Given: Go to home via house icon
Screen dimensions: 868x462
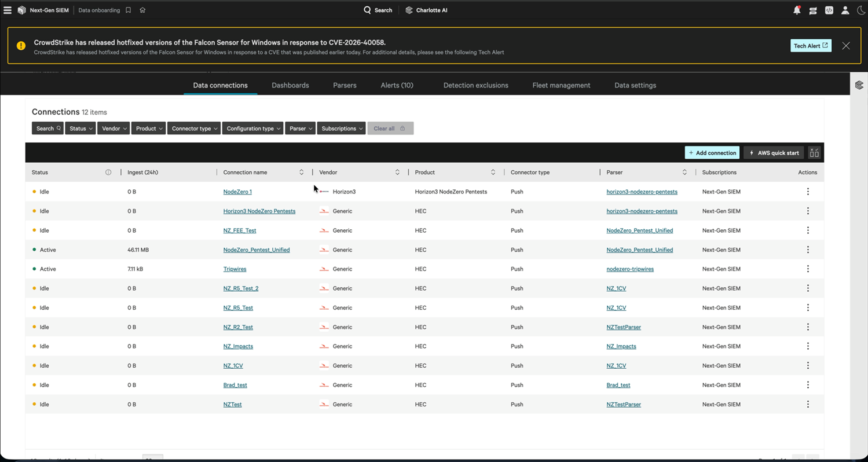Looking at the screenshot, I should [x=142, y=10].
